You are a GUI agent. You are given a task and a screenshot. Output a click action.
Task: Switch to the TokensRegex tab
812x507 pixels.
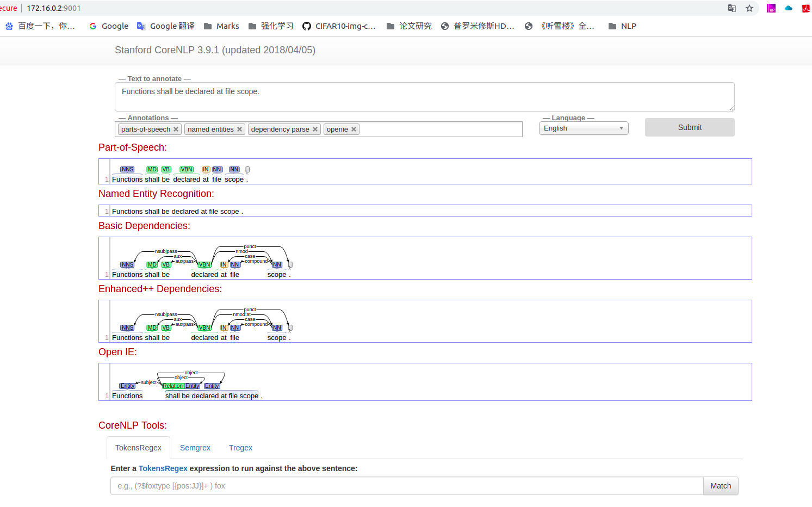point(138,448)
